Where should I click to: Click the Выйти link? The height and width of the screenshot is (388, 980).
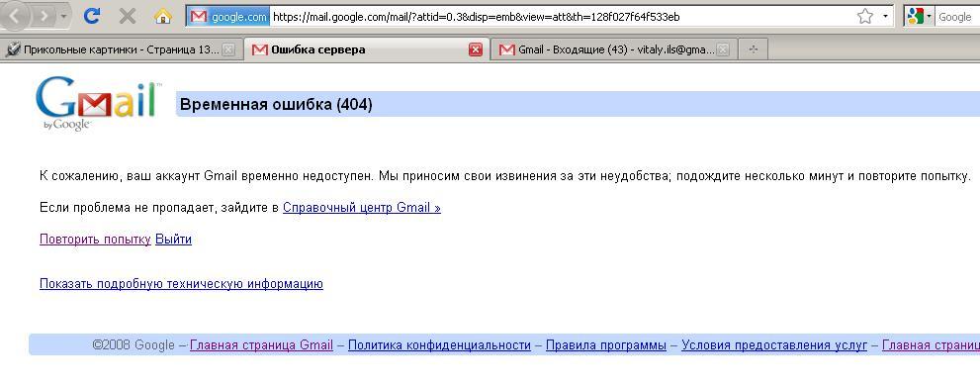tap(174, 240)
